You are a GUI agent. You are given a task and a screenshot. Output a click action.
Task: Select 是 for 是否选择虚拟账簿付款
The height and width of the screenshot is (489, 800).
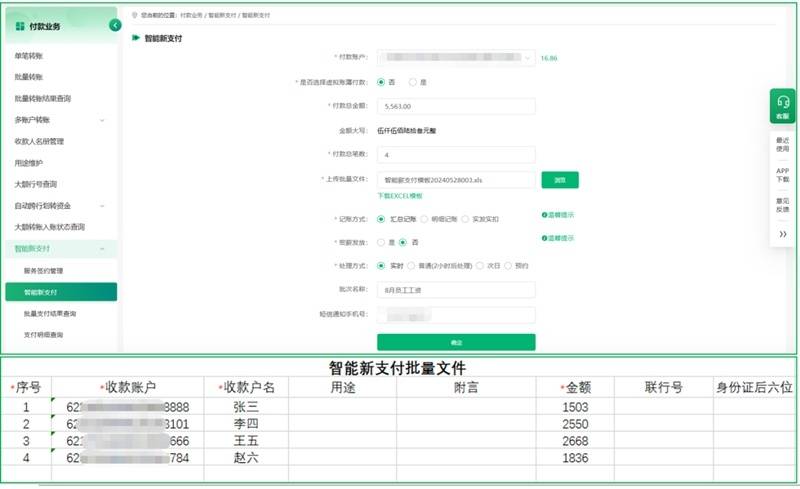tap(412, 82)
